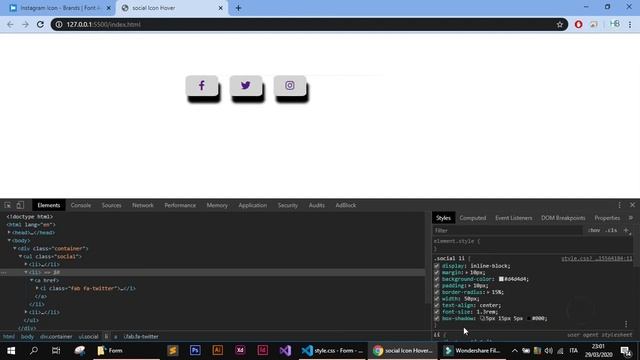Open Illustrator from the taskbar

point(218,350)
